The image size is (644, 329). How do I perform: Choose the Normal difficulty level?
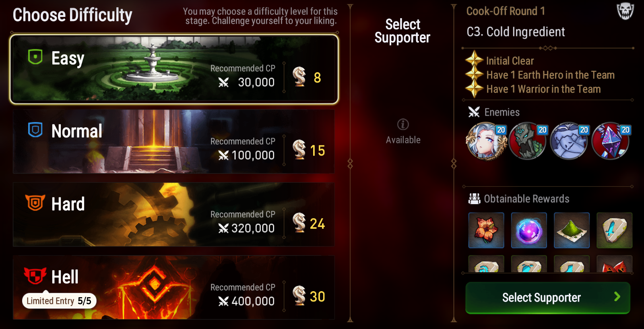click(174, 142)
